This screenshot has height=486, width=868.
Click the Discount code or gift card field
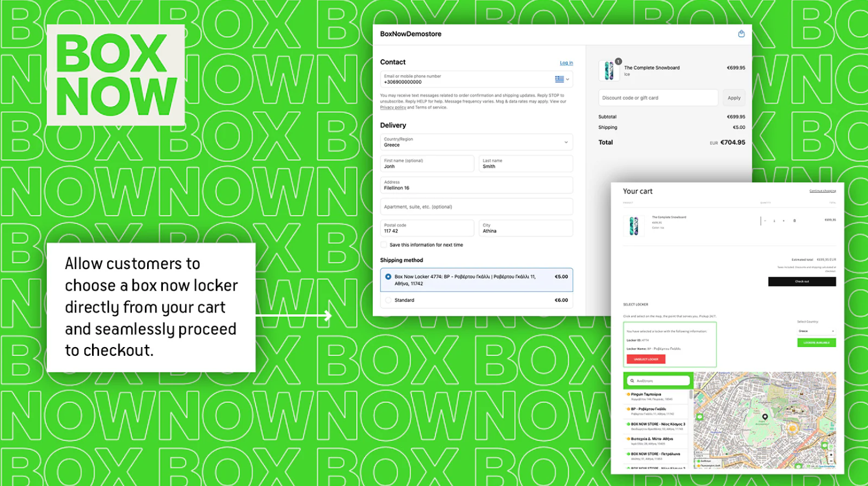[x=658, y=98]
